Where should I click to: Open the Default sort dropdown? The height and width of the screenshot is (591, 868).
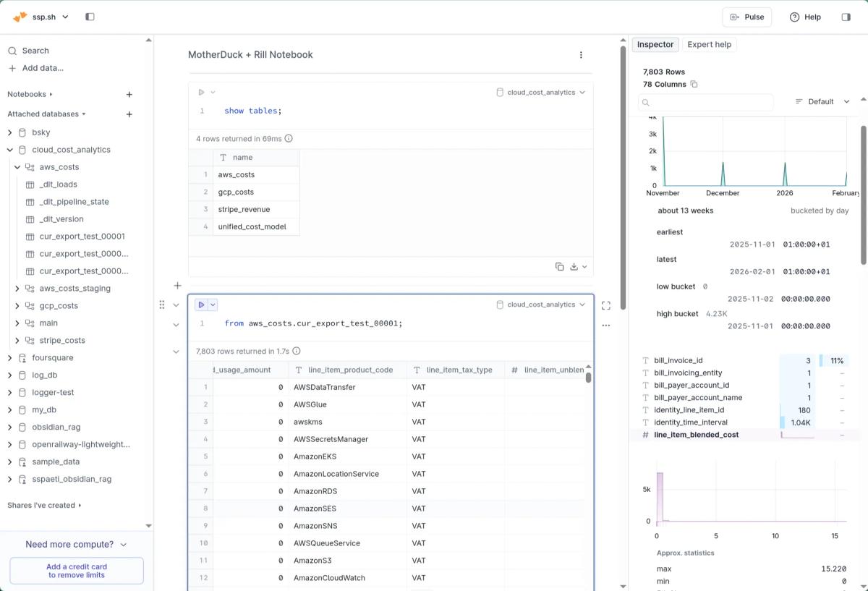coord(822,102)
